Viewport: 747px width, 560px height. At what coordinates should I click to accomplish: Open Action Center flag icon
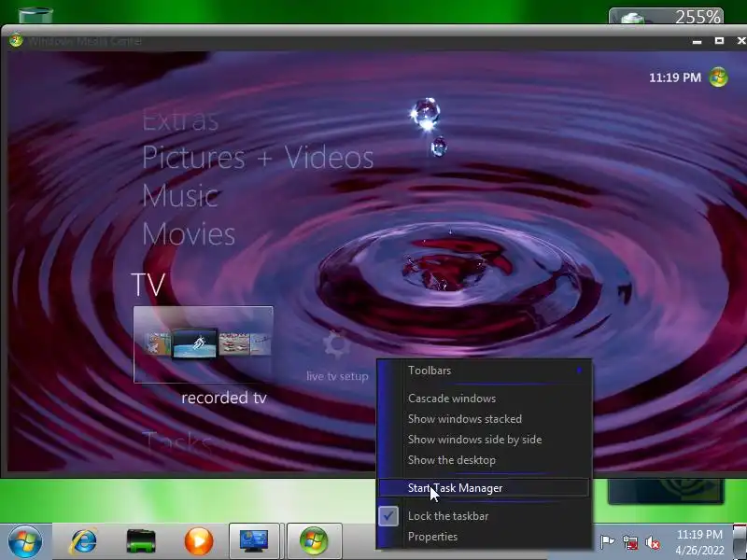point(607,542)
